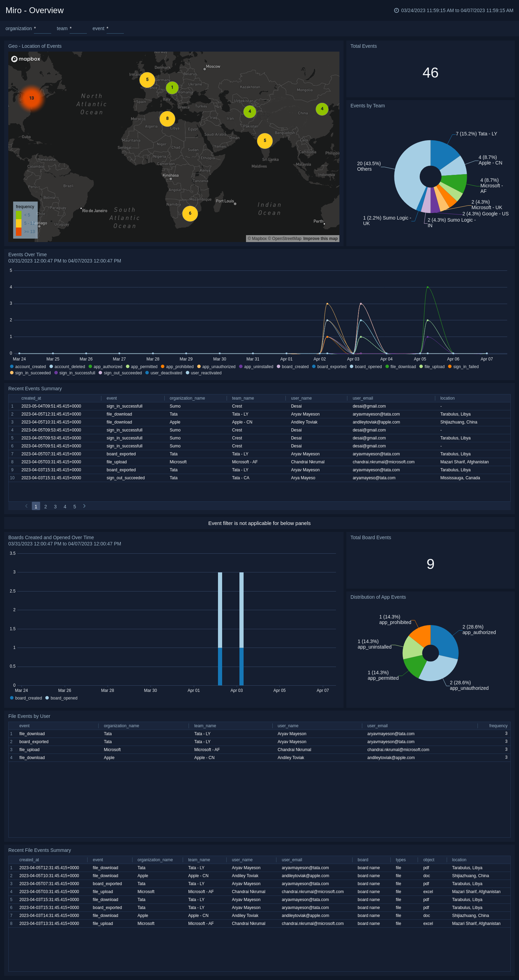Sort Recent File Events by board column
The height and width of the screenshot is (980, 519).
363,860
